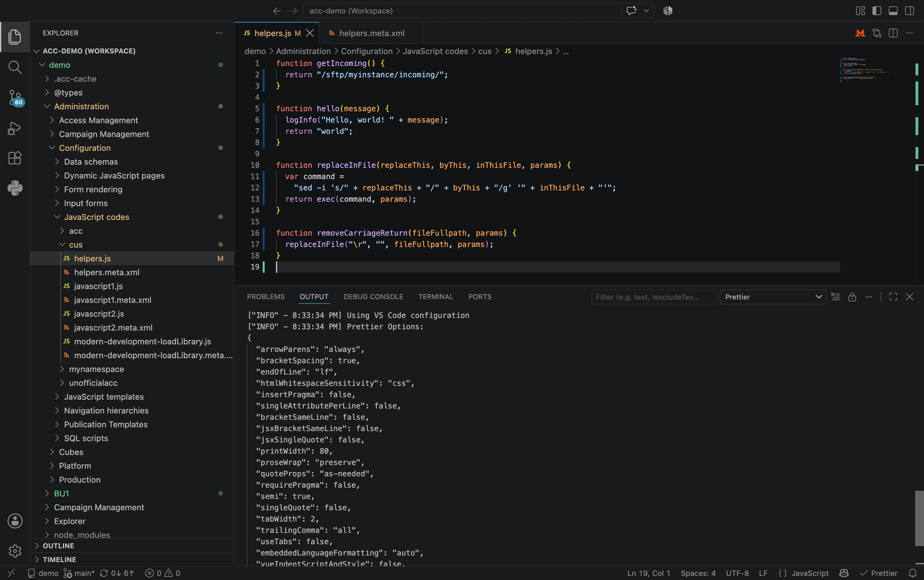Clear the output panel
924x580 pixels.
coord(835,297)
